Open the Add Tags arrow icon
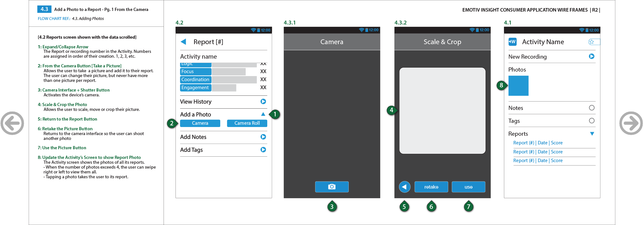The image size is (644, 225). tap(263, 150)
